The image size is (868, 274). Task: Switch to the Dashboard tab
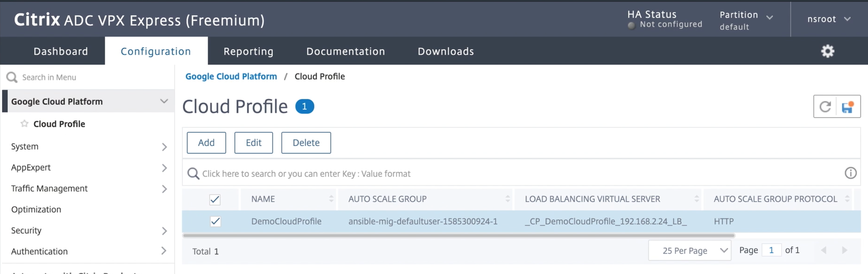(x=61, y=51)
